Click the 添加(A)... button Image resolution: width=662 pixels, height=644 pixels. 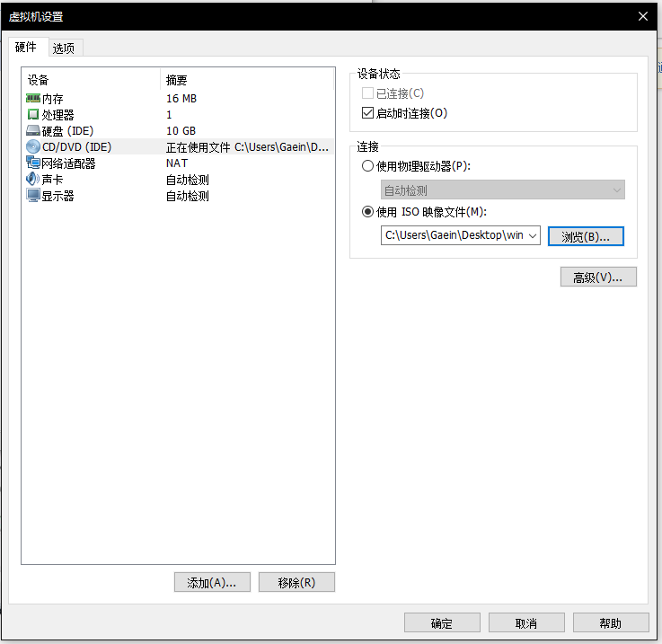point(212,582)
